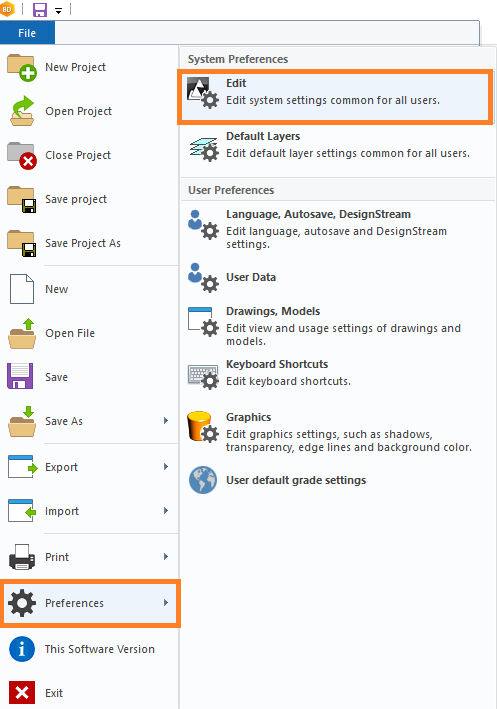The image size is (497, 709).
Task: Click the save icon in quick access toolbar
Action: [x=40, y=9]
